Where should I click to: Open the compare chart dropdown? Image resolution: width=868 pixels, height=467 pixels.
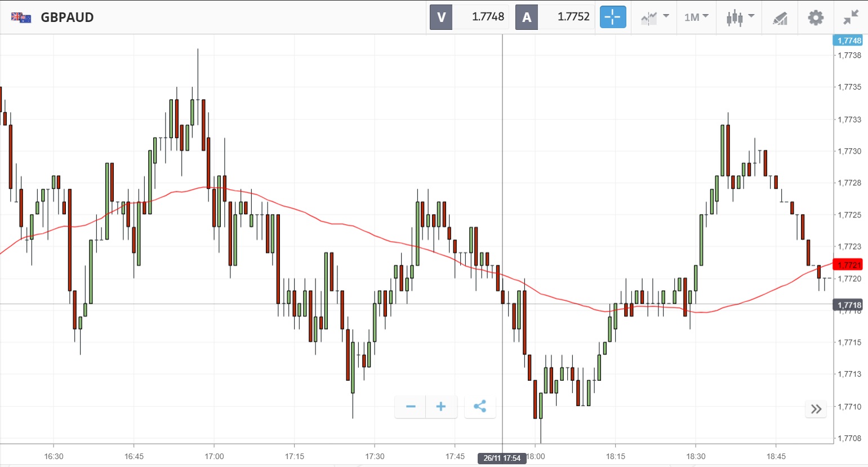click(655, 17)
